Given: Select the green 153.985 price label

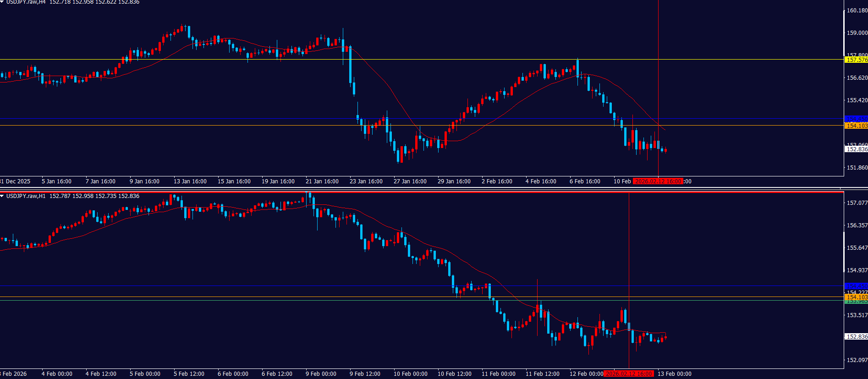Looking at the screenshot, I should pos(856,302).
